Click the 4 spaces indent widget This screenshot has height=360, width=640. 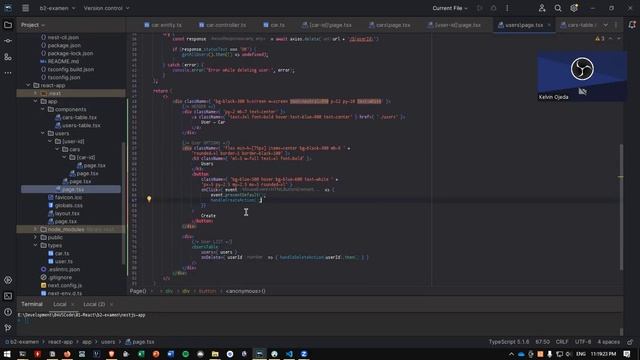[608, 342]
